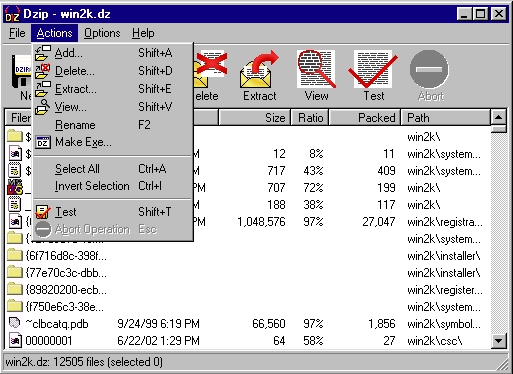Choose Rename from the Actions menu
The height and width of the screenshot is (374, 513).
[113, 125]
